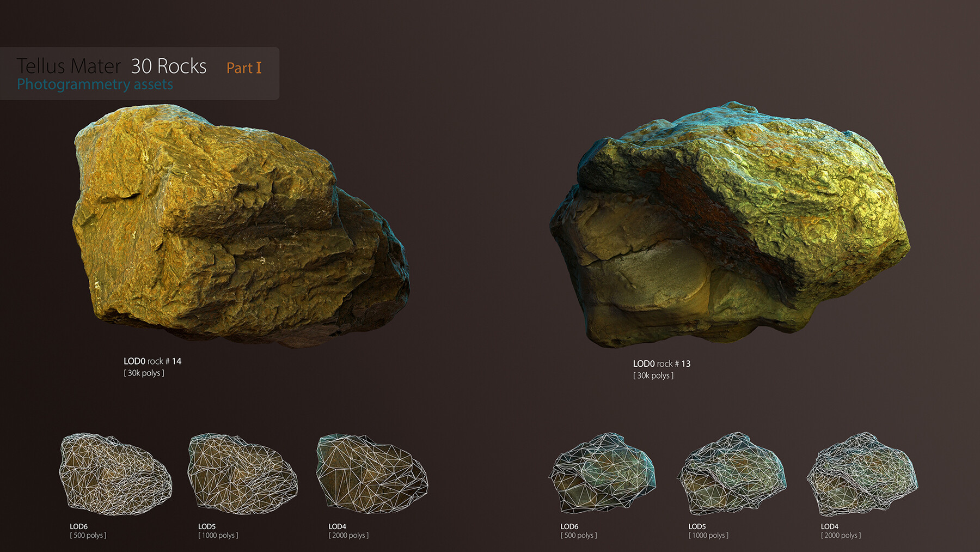The width and height of the screenshot is (980, 552).
Task: Select "[ 500 polys ]" in the rock 13 group
Action: coord(579,536)
